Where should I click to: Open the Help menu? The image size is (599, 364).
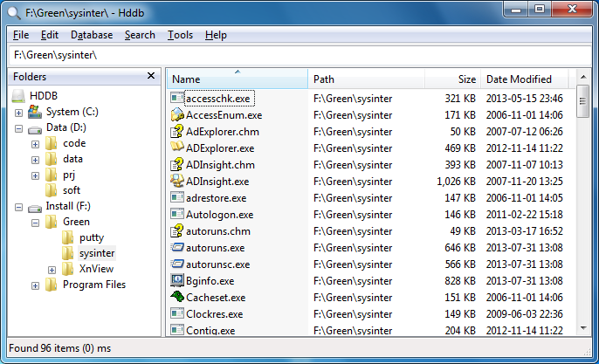(216, 35)
